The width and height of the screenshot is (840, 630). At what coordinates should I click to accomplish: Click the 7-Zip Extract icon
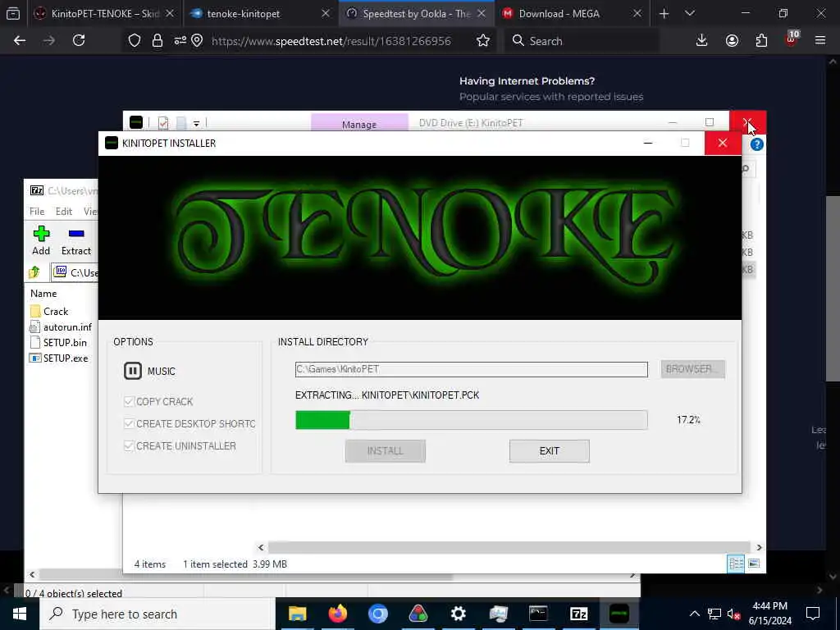[76, 240]
